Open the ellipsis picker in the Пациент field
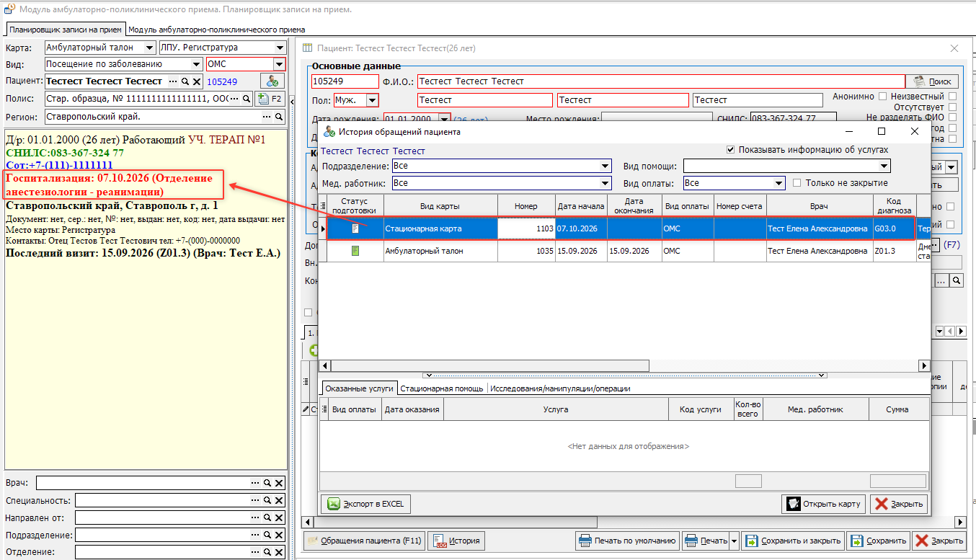The height and width of the screenshot is (560, 976). click(x=174, y=81)
